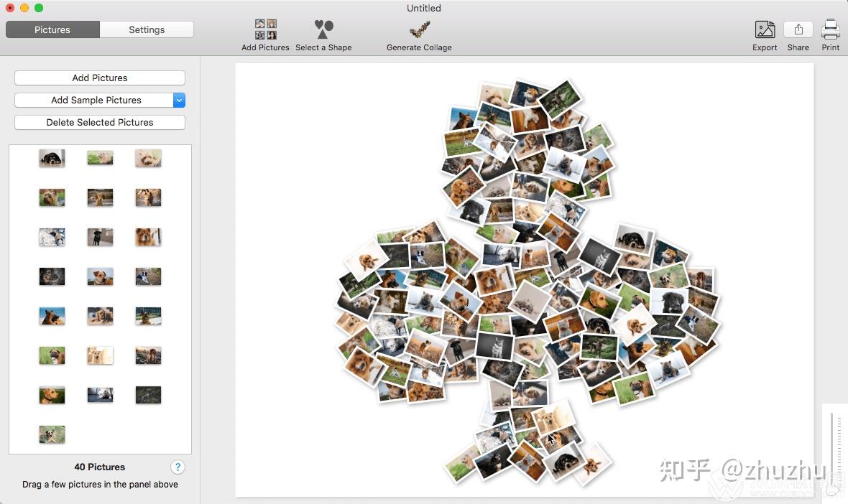Click the Add Pictures sidebar button
Viewport: 848px width, 504px height.
99,78
